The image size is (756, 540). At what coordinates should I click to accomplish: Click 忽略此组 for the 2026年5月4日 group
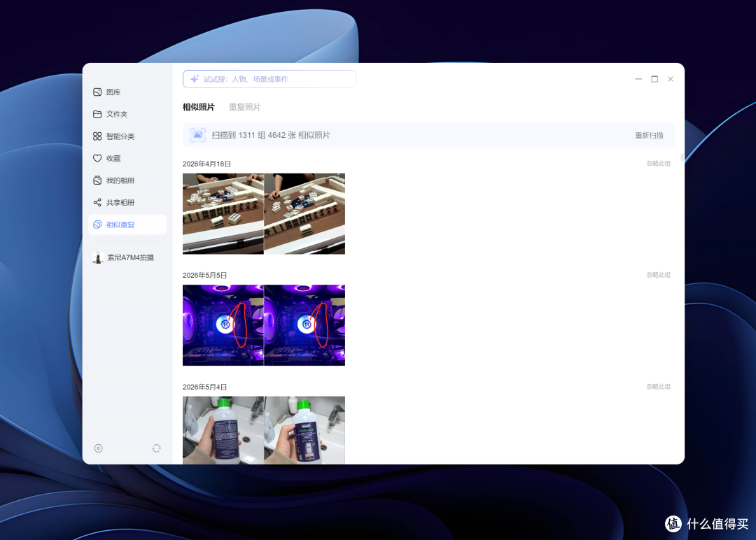659,387
